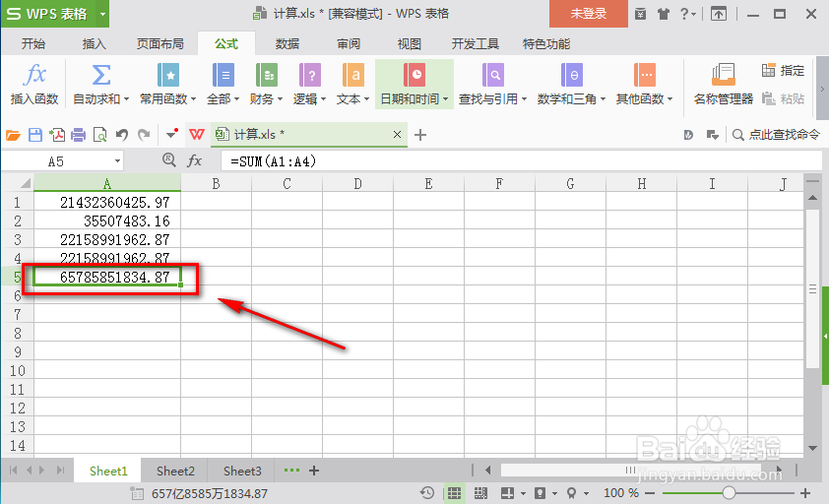Screen dimensions: 829x504
Task: Click the zoom magnifier beside formula bar
Action: 169,160
